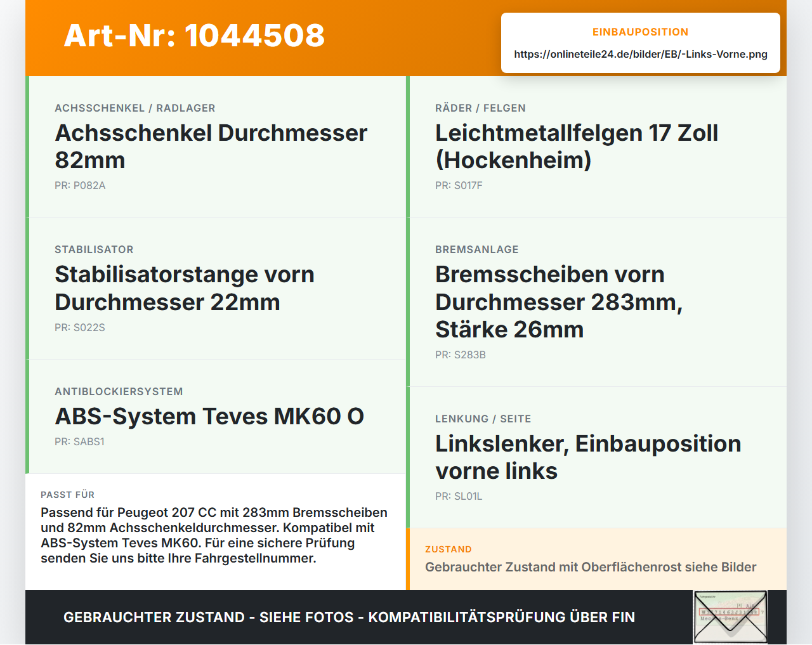Click the LENKUNG / SEITE category label
812x645 pixels.
coord(483,419)
